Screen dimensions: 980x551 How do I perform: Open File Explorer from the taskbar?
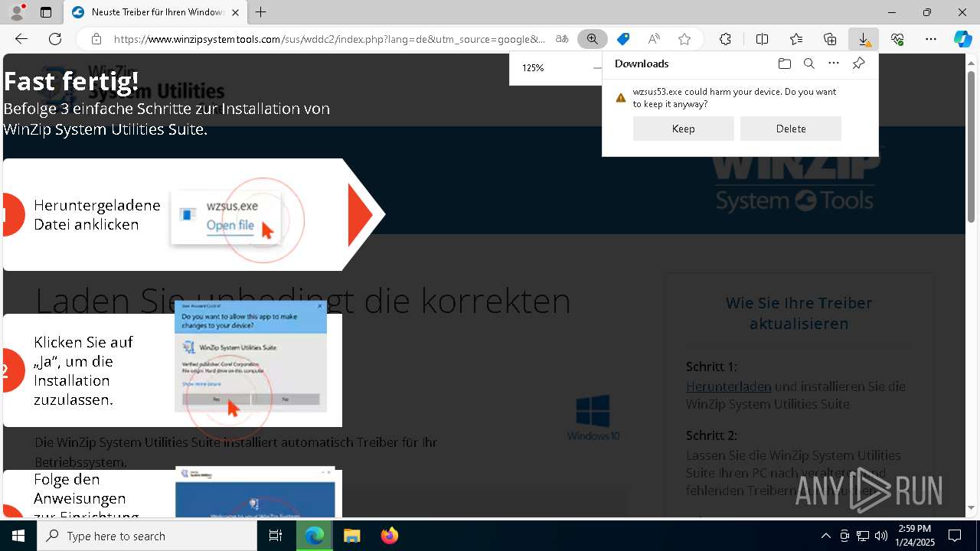351,536
